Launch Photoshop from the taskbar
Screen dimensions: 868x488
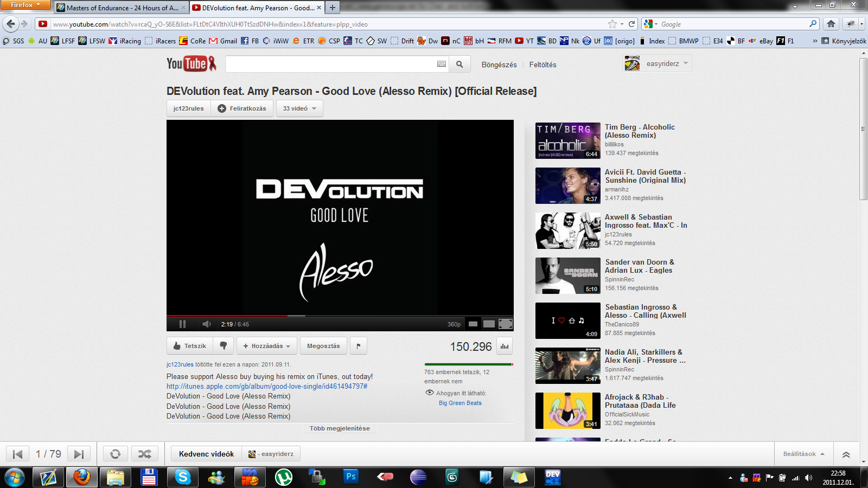pos(351,477)
